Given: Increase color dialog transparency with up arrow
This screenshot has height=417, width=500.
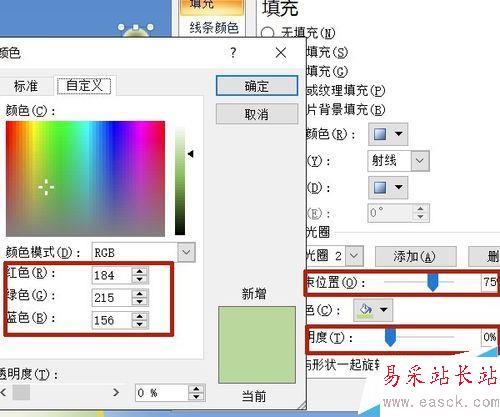Looking at the screenshot, I should click(196, 389).
